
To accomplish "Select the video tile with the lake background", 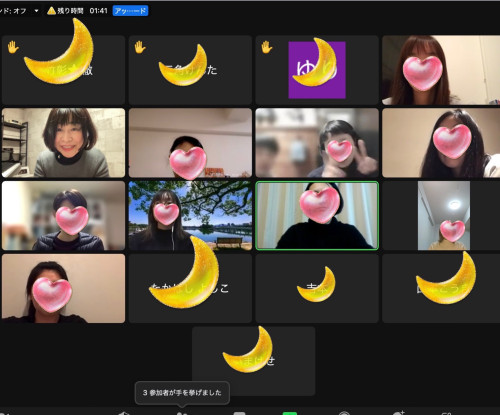I will coord(190,215).
